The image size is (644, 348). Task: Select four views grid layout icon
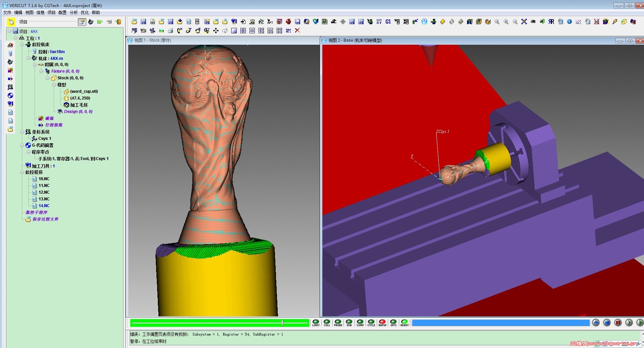(279, 31)
